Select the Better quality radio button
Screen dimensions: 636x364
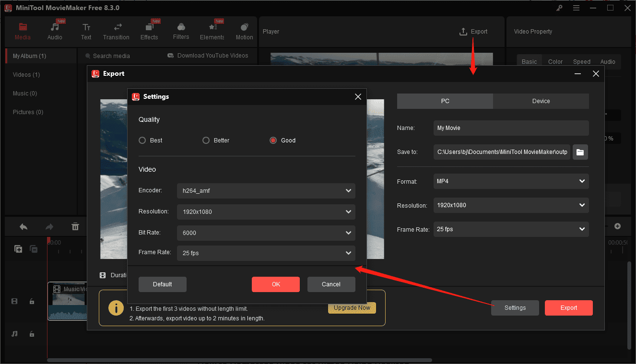point(206,141)
